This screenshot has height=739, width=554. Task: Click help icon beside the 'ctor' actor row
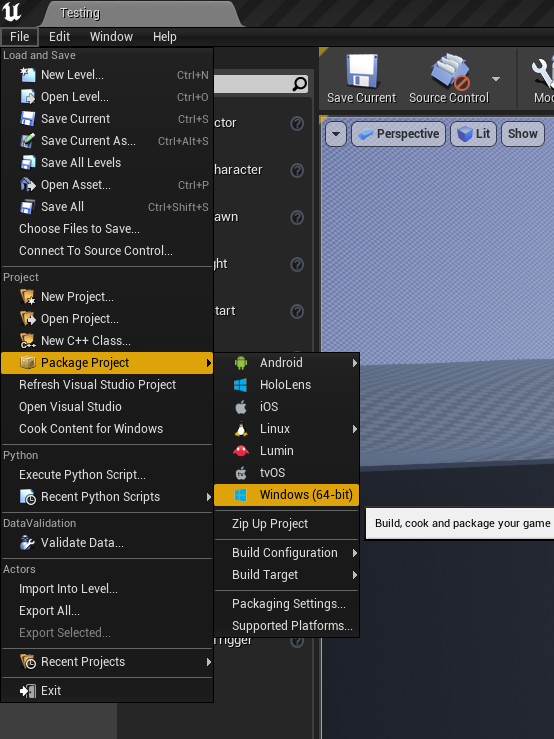click(297, 123)
